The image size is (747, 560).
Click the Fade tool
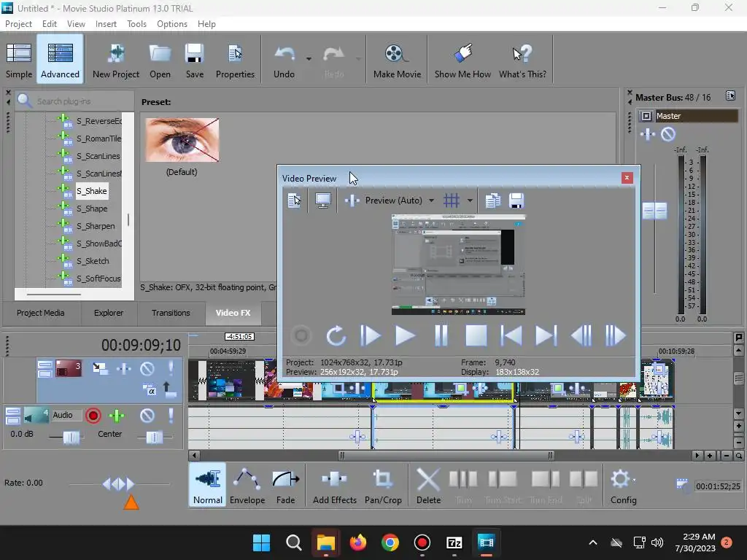(285, 485)
